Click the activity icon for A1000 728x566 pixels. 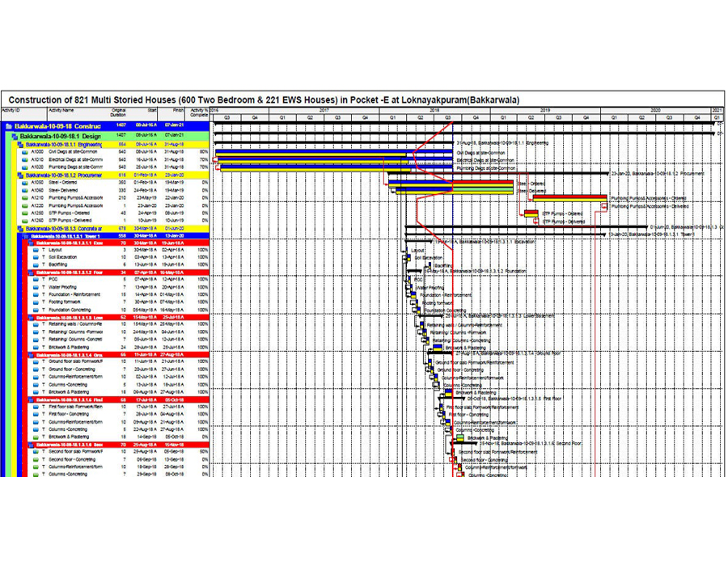pyautogui.click(x=25, y=152)
